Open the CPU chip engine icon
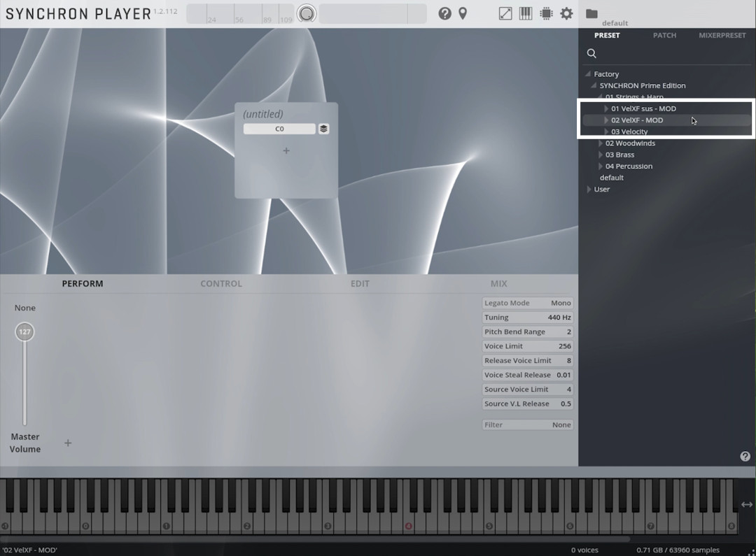This screenshot has height=556, width=756. [546, 13]
